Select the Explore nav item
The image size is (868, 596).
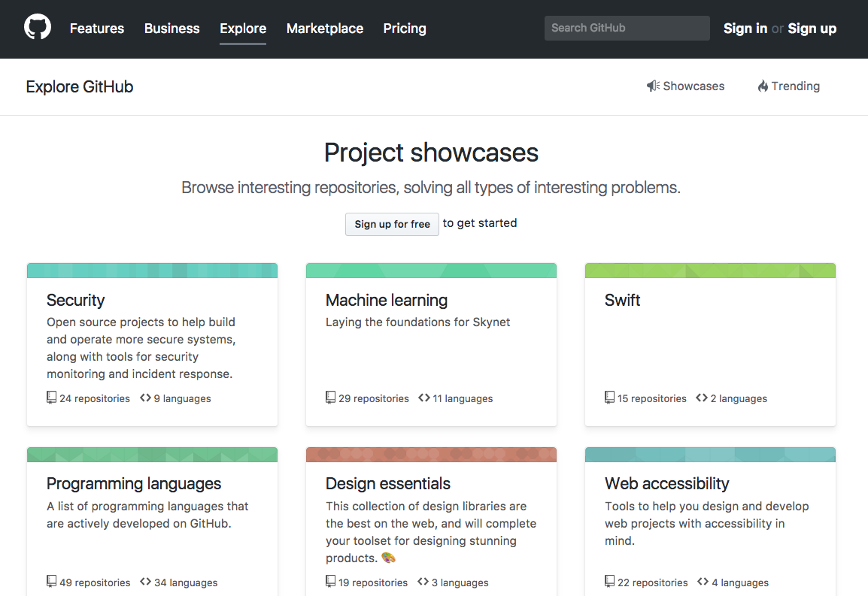[243, 29]
